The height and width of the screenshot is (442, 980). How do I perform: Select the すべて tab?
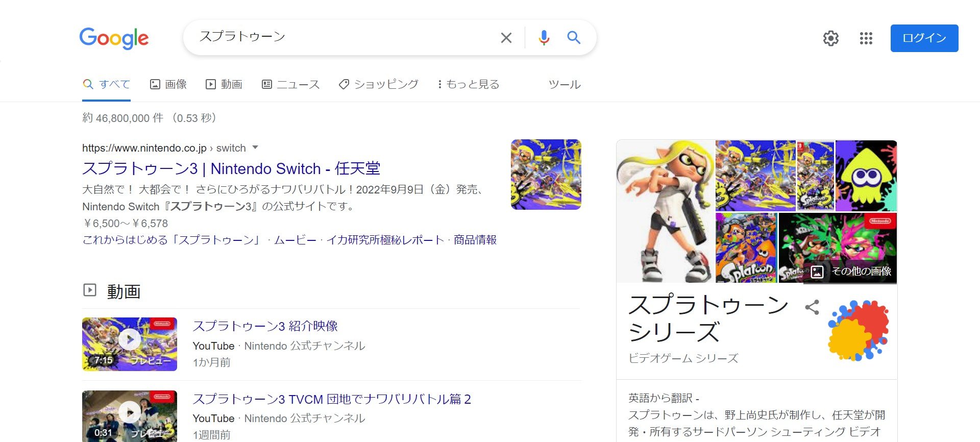(107, 84)
